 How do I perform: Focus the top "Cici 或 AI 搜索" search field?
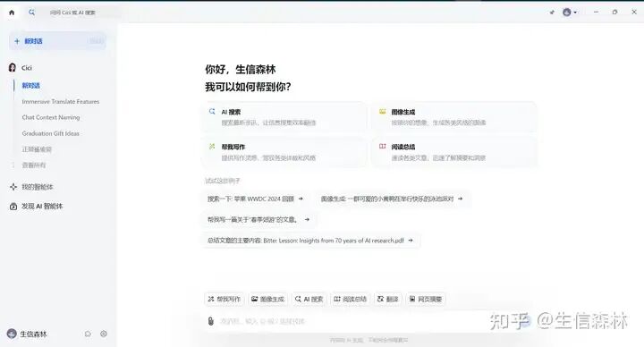pos(72,13)
